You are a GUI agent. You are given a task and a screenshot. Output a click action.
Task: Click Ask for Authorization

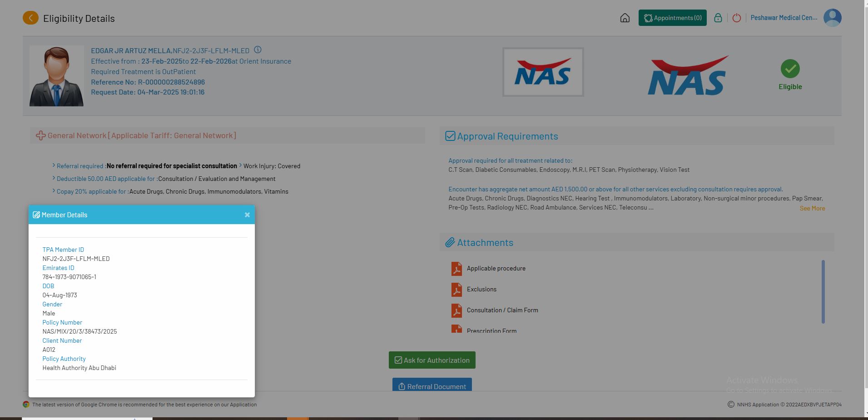click(432, 360)
